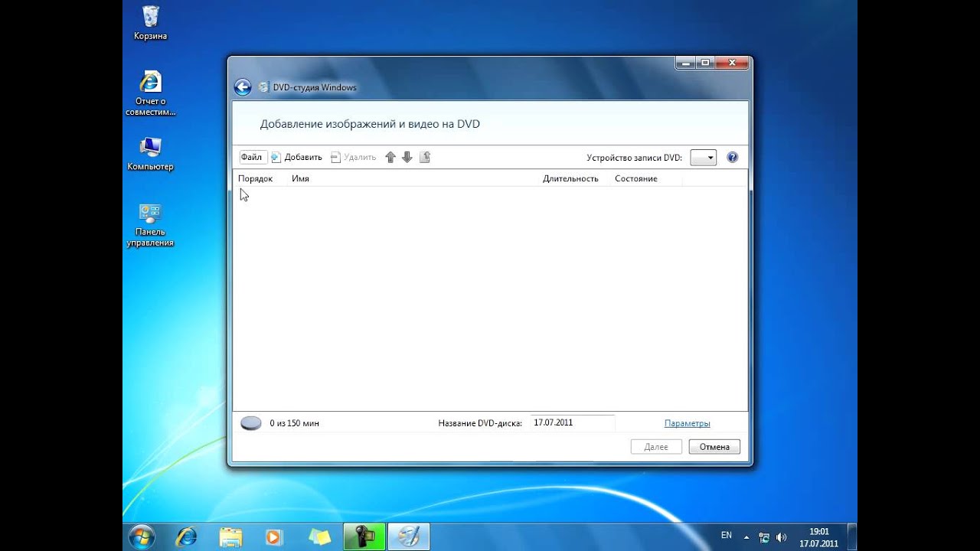980x551 pixels.
Task: Switch to the camera recorder taskbar app
Action: (x=364, y=536)
